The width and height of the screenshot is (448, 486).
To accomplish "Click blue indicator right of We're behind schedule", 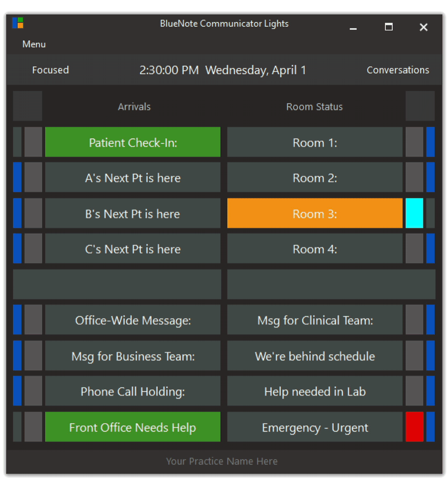I will click(x=431, y=356).
